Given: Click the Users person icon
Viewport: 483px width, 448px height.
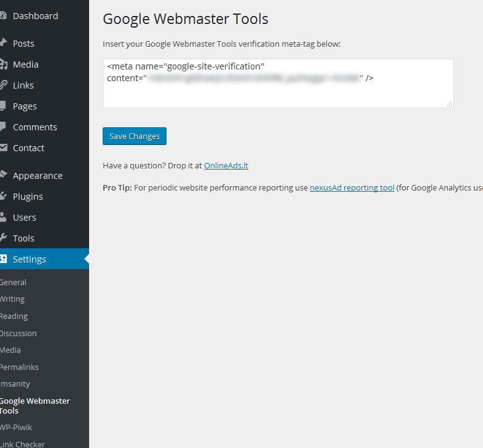Looking at the screenshot, I should pyautogui.click(x=3, y=217).
